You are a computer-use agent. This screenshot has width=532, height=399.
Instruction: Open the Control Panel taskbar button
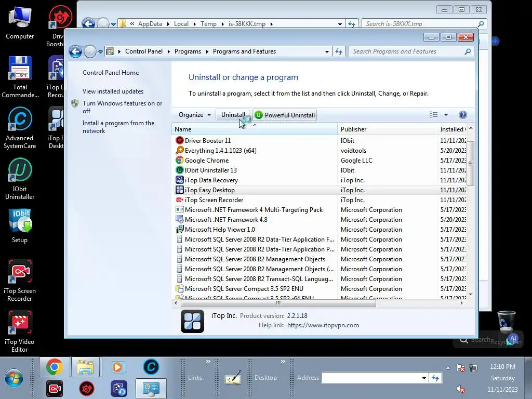[x=151, y=389]
